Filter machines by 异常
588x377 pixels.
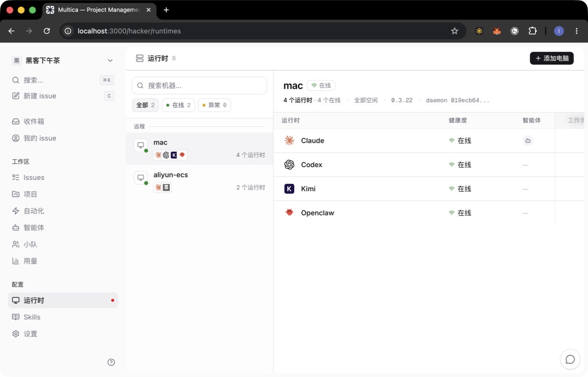coord(214,105)
